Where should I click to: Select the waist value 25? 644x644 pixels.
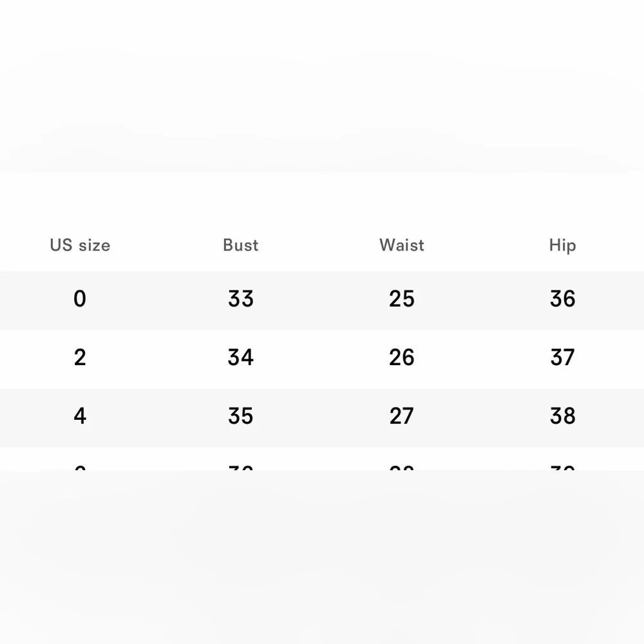pos(402,299)
